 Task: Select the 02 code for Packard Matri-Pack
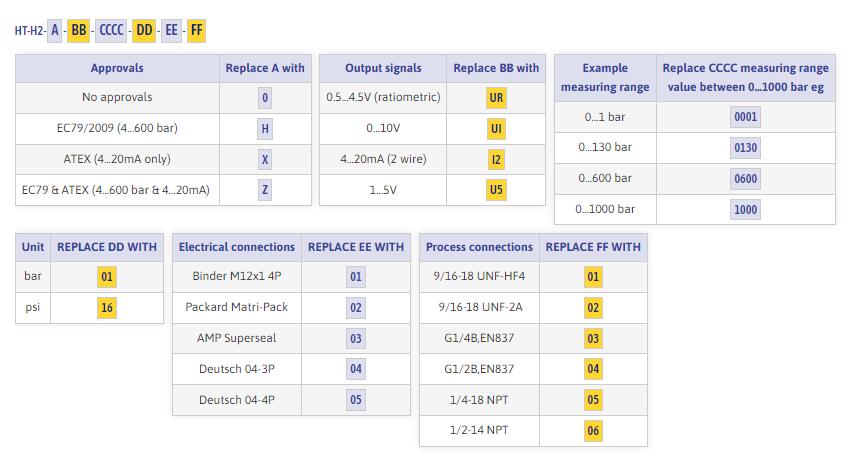356,308
